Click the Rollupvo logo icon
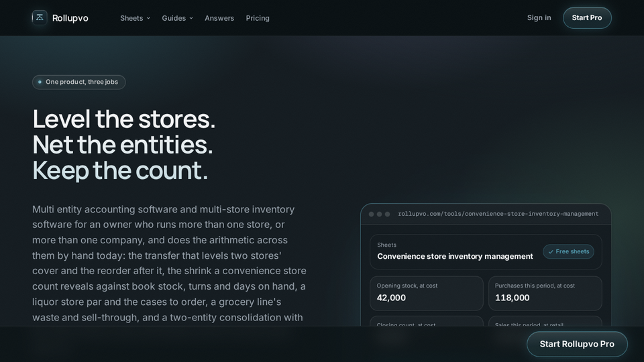 [x=40, y=17]
